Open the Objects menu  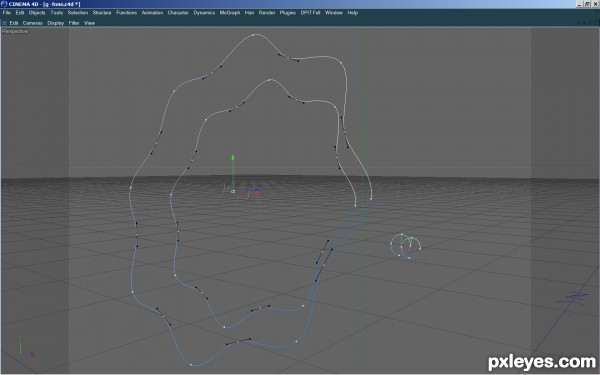coord(37,13)
